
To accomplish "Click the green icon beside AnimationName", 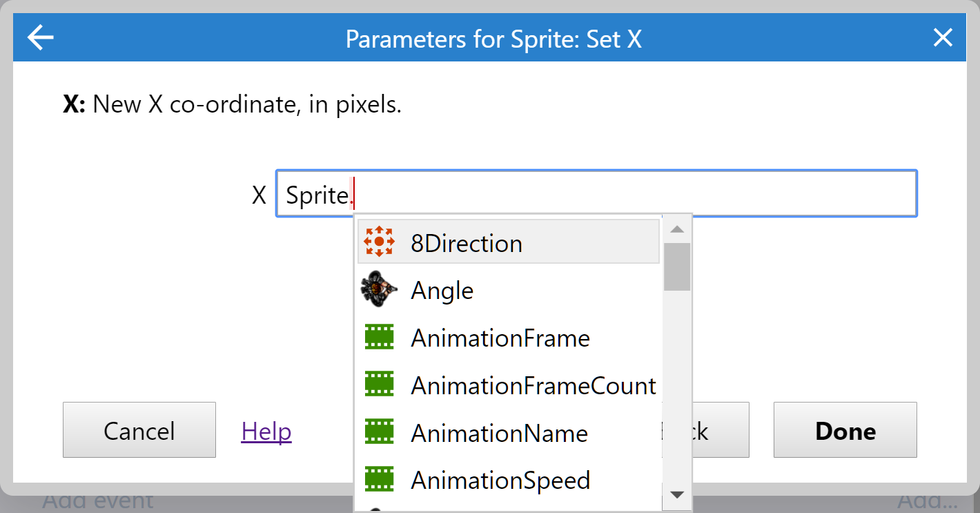I will (379, 432).
